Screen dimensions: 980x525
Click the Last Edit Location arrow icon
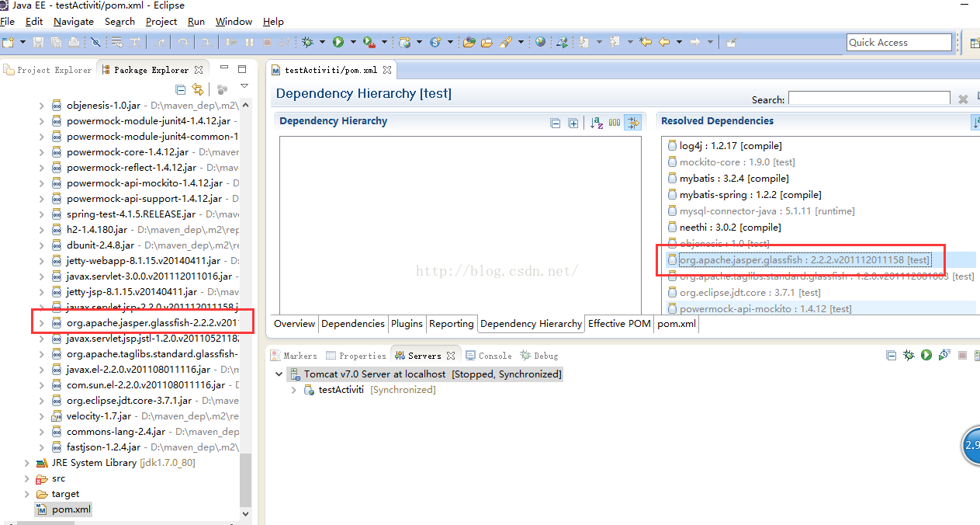(646, 42)
